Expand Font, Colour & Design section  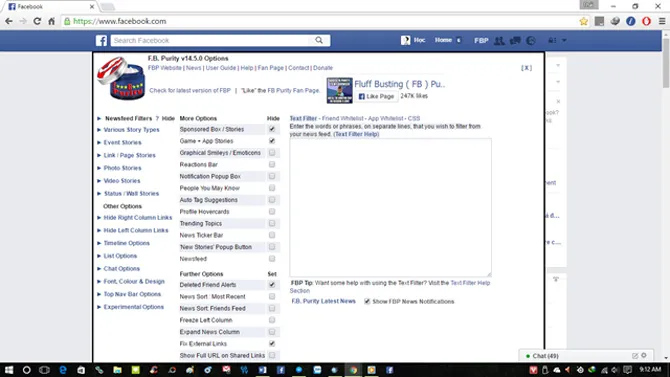pyautogui.click(x=134, y=281)
